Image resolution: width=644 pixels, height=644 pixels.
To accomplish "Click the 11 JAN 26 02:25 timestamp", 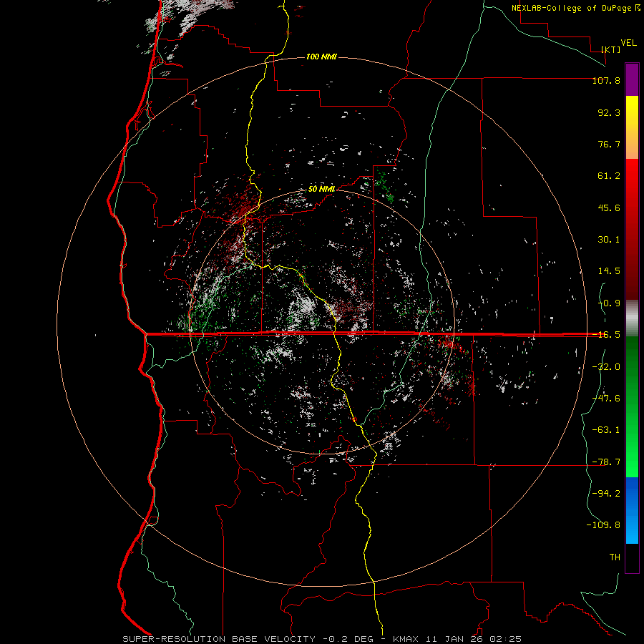I will 474,639.
